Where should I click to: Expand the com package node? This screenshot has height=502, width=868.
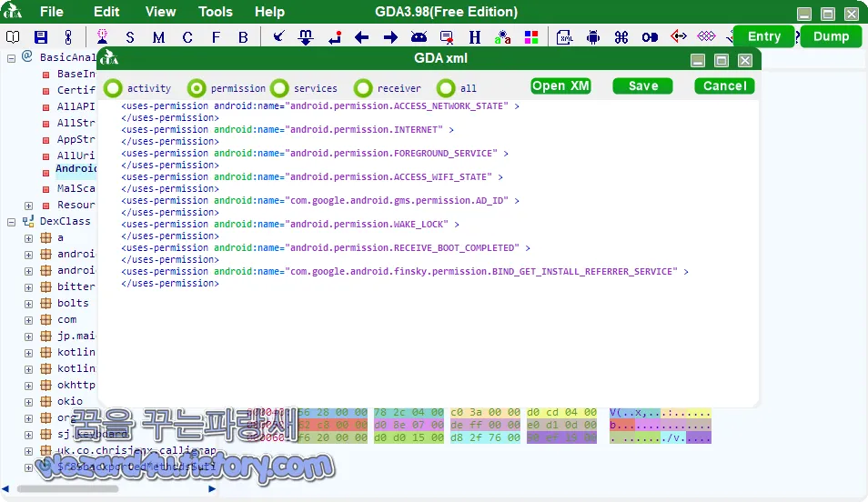[28, 320]
